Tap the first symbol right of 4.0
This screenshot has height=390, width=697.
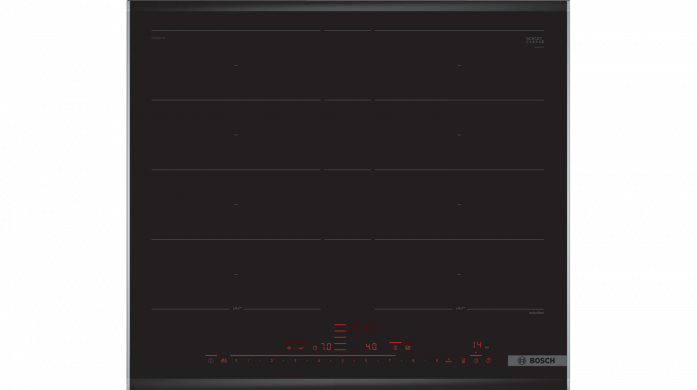coord(395,347)
